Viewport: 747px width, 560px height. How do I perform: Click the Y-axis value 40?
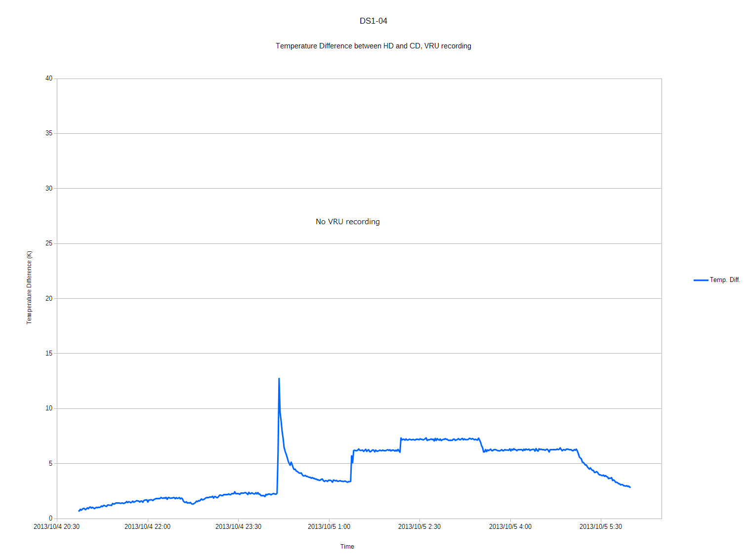[x=49, y=79]
